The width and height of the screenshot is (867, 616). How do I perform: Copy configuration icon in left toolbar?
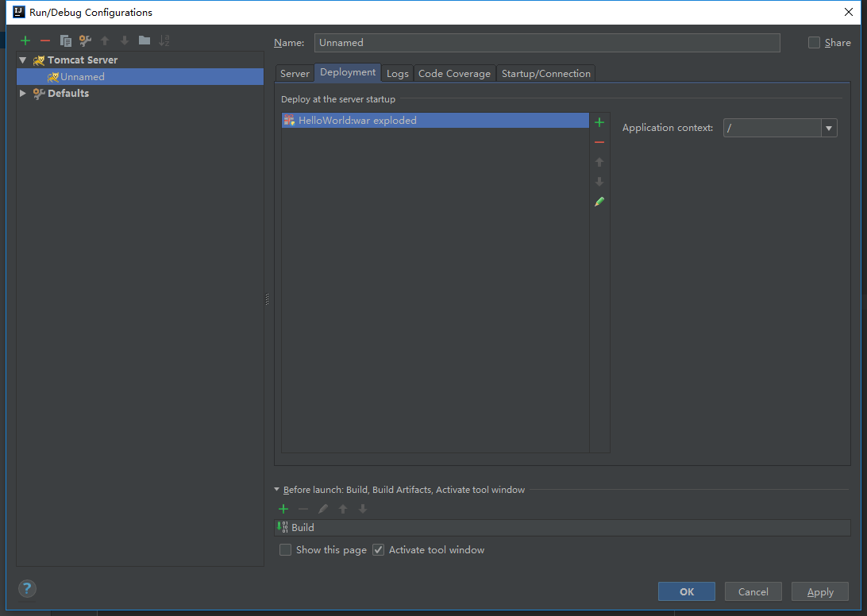[65, 40]
